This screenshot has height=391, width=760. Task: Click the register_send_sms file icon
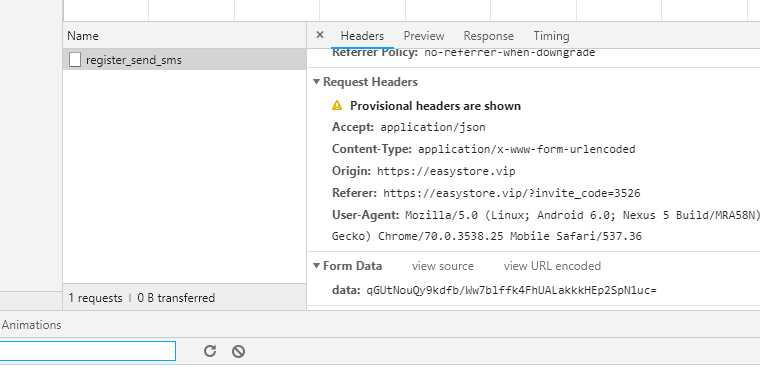tap(75, 60)
